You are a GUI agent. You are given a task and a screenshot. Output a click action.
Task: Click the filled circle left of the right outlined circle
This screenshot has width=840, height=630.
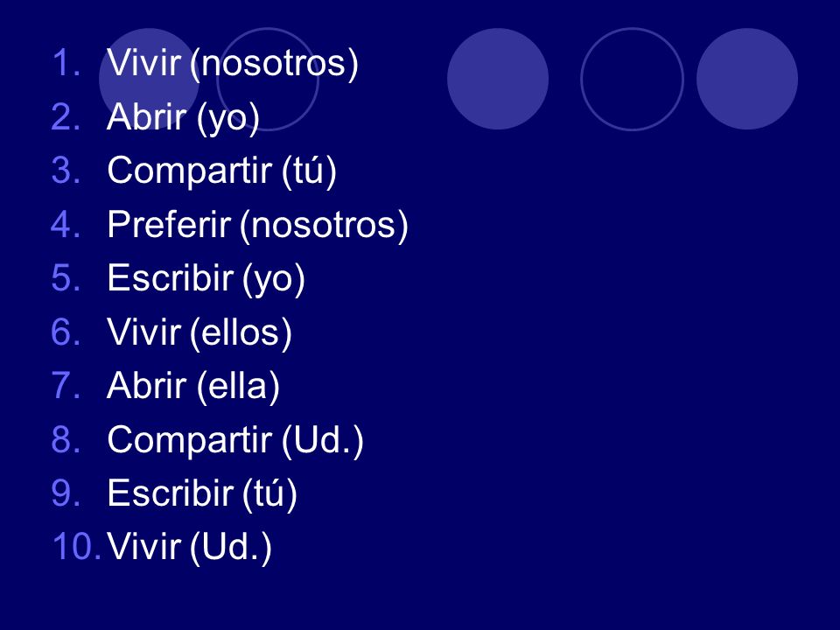click(x=498, y=79)
